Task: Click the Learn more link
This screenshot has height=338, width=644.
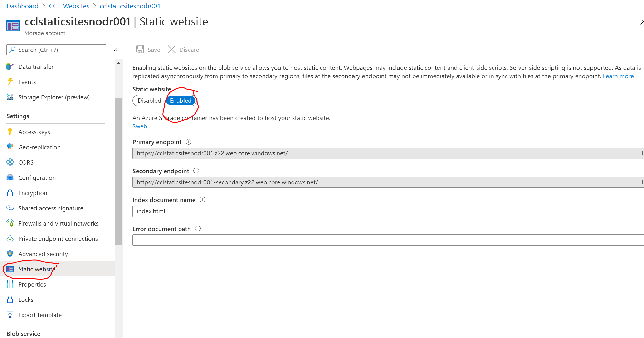Action: coord(618,76)
